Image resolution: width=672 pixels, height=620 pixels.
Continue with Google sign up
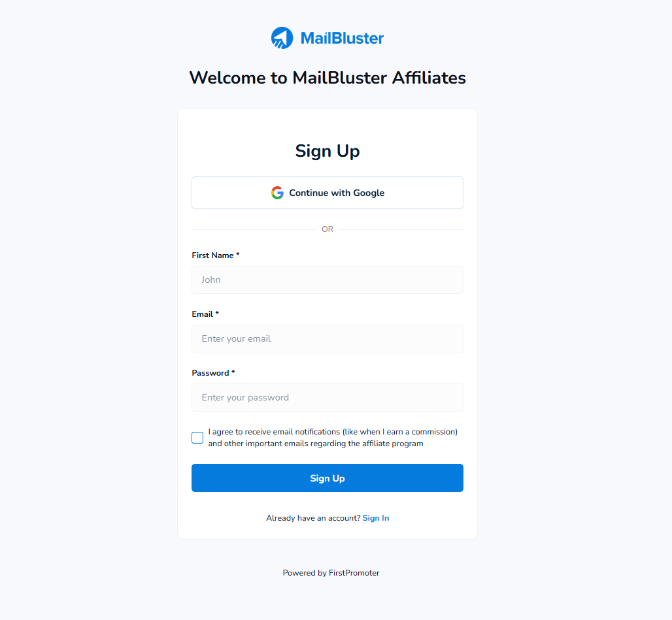point(328,193)
